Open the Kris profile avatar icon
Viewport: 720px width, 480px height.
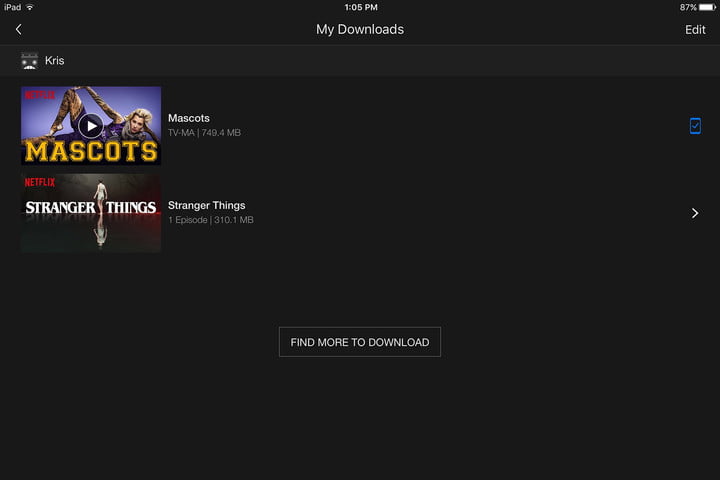tap(29, 61)
